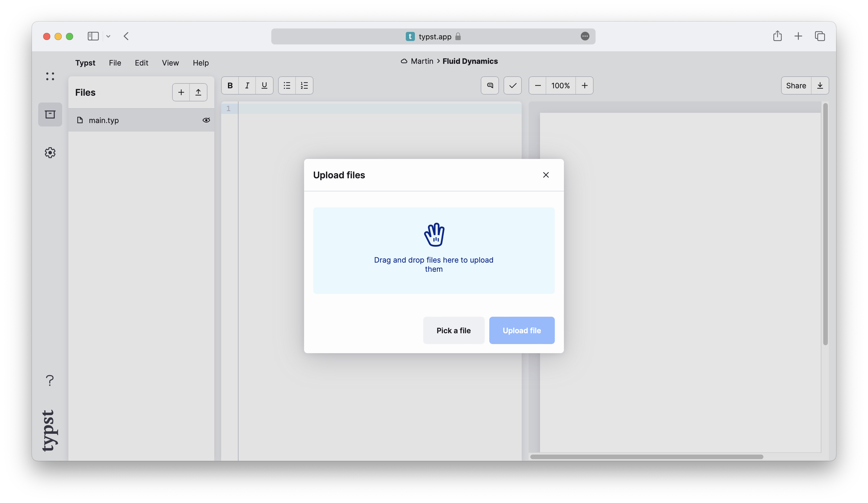This screenshot has height=503, width=868.
Task: Show Safari tab overview
Action: 820,36
